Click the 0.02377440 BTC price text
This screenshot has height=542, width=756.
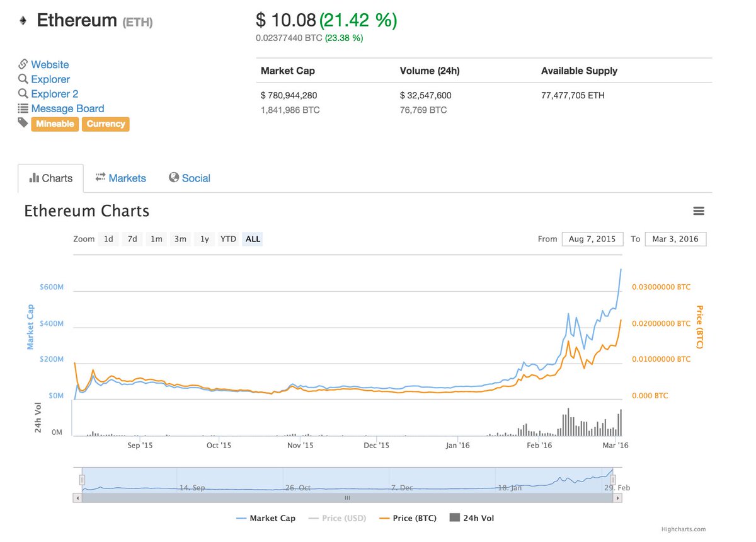point(289,38)
